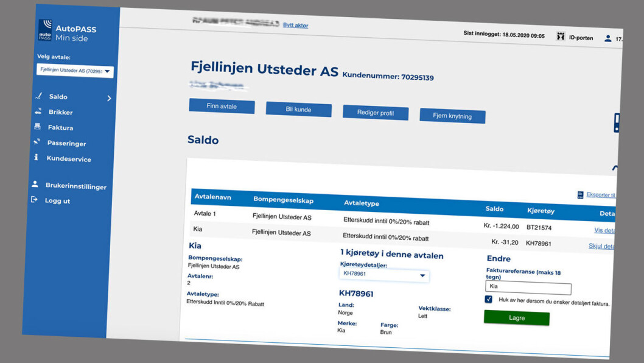
Task: Click the Finn avtale button
Action: coord(222,106)
